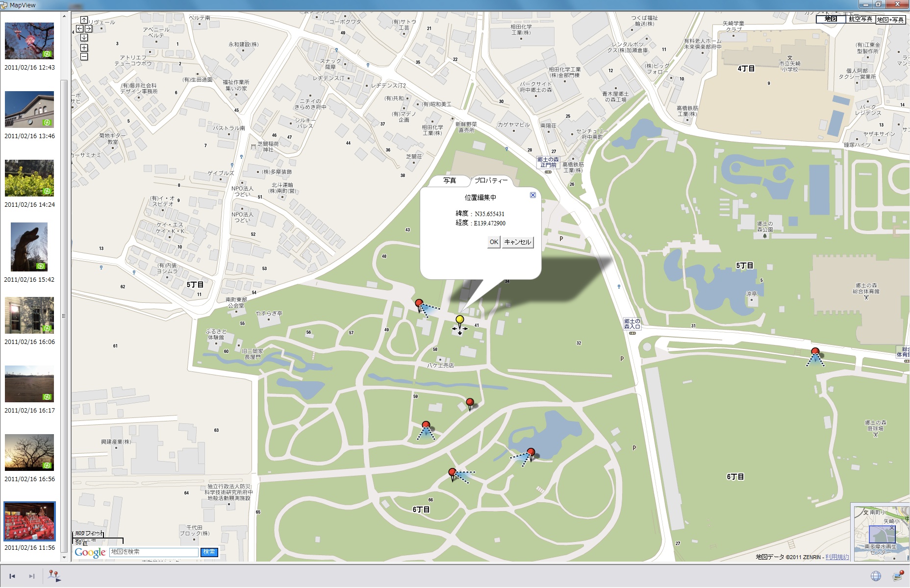Open the globe icon in the bottom bar
910x588 pixels.
[876, 576]
